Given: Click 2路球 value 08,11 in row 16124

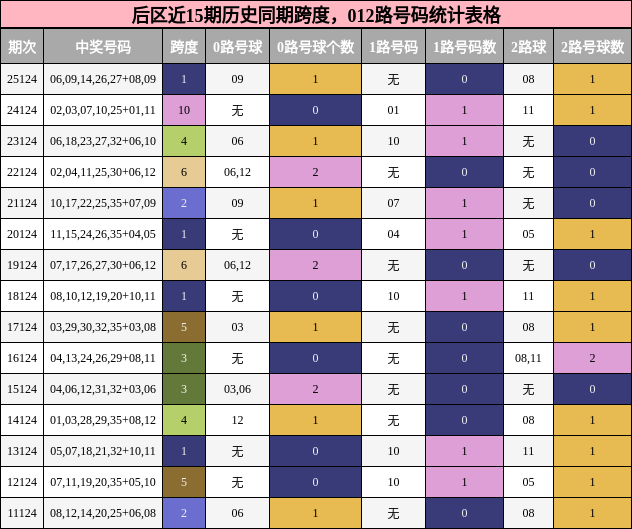Looking at the screenshot, I should (528, 358).
